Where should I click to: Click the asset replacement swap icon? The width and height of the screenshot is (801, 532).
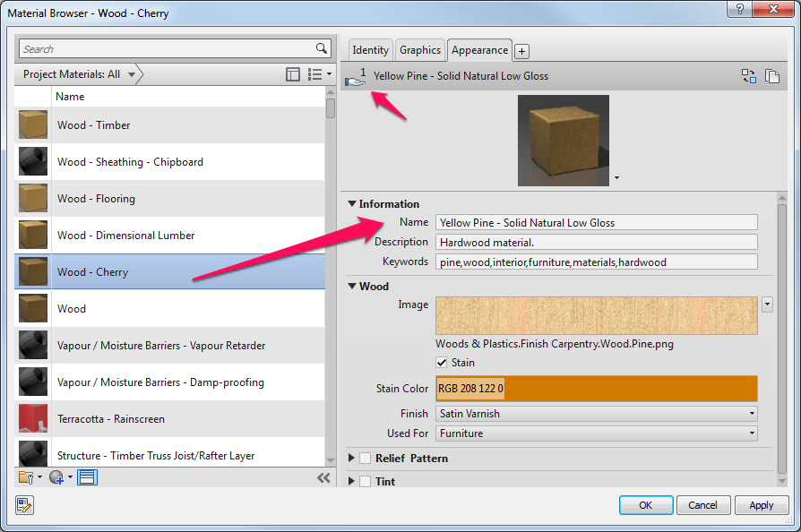click(x=749, y=77)
